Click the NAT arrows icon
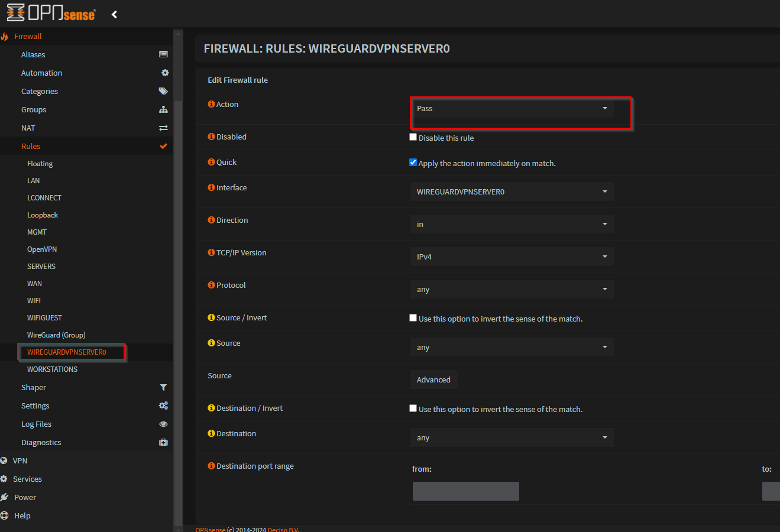780x532 pixels. pyautogui.click(x=163, y=128)
